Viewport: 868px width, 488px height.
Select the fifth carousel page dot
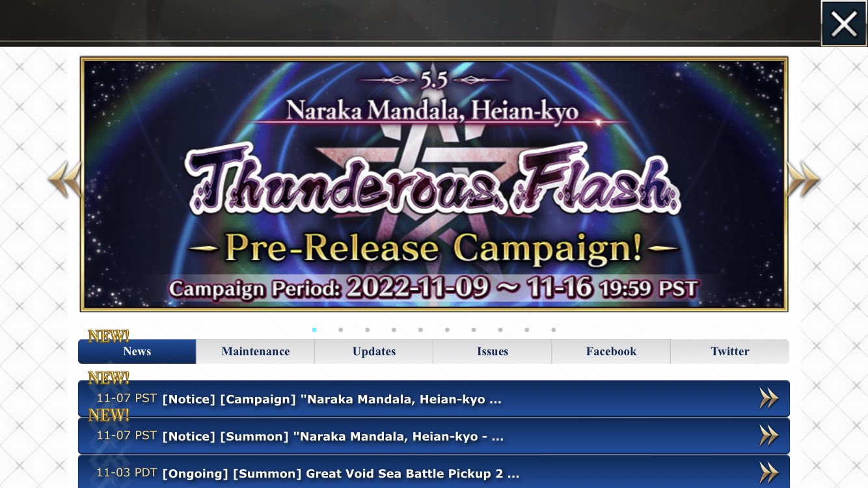tap(420, 330)
